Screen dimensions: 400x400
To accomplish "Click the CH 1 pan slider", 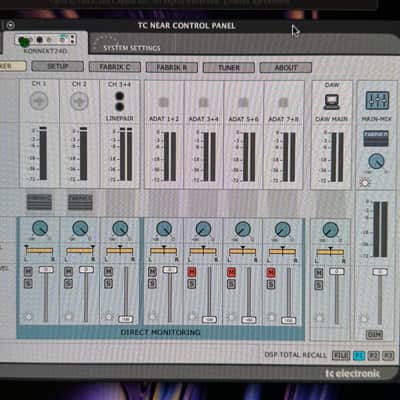I will pyautogui.click(x=39, y=250).
